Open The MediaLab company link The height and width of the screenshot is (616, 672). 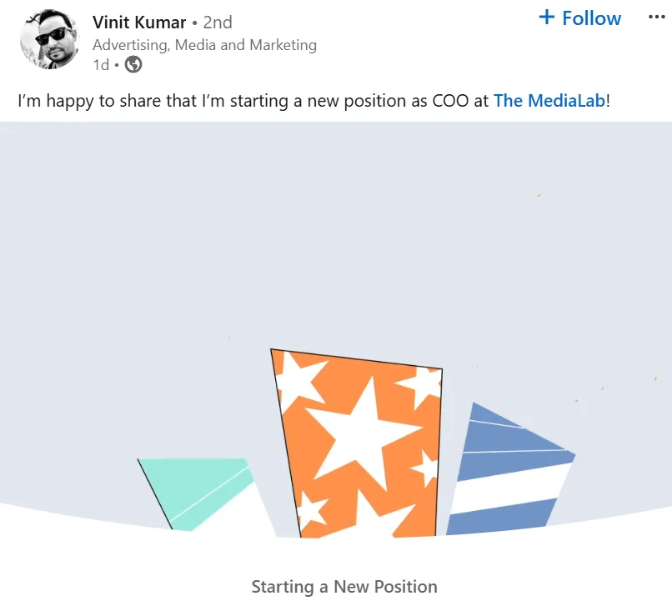tap(549, 101)
